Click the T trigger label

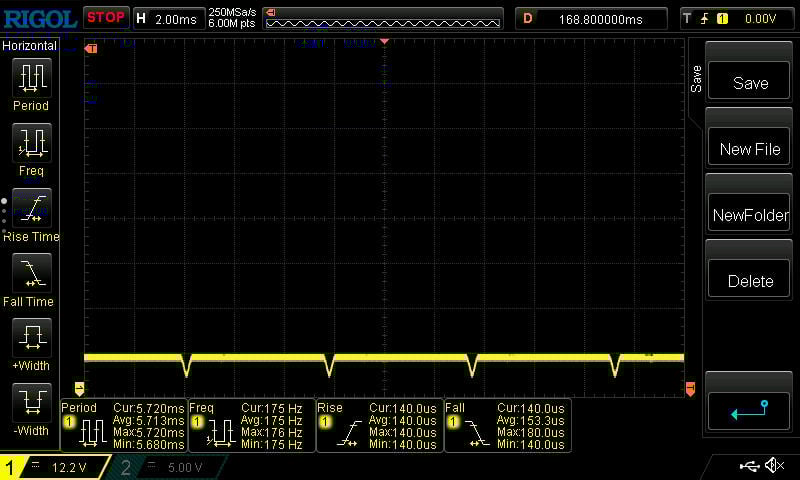pos(687,19)
